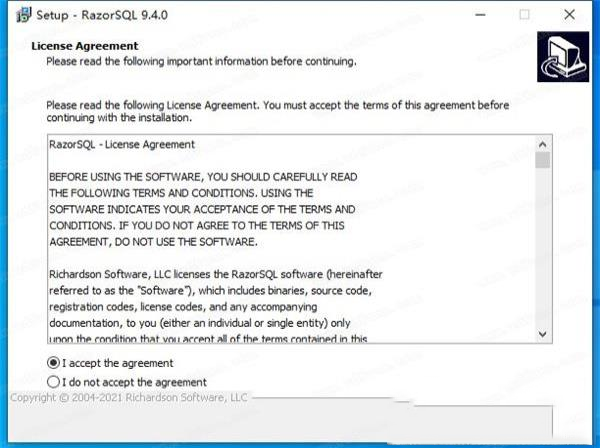The width and height of the screenshot is (600, 448).
Task: Click the line 'AGREEMENT, DO NOT USE THE SOFTWARE.'
Action: (x=153, y=242)
